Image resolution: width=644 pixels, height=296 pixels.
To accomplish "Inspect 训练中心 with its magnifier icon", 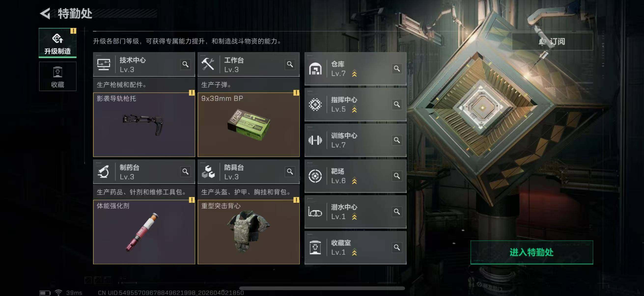I will coord(397,140).
